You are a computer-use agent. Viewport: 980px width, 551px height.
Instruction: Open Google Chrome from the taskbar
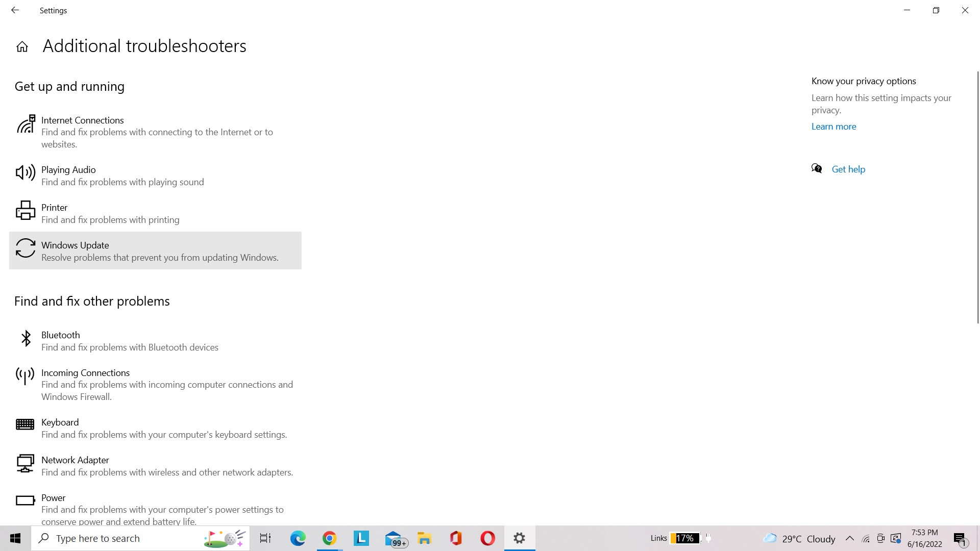[x=329, y=539]
